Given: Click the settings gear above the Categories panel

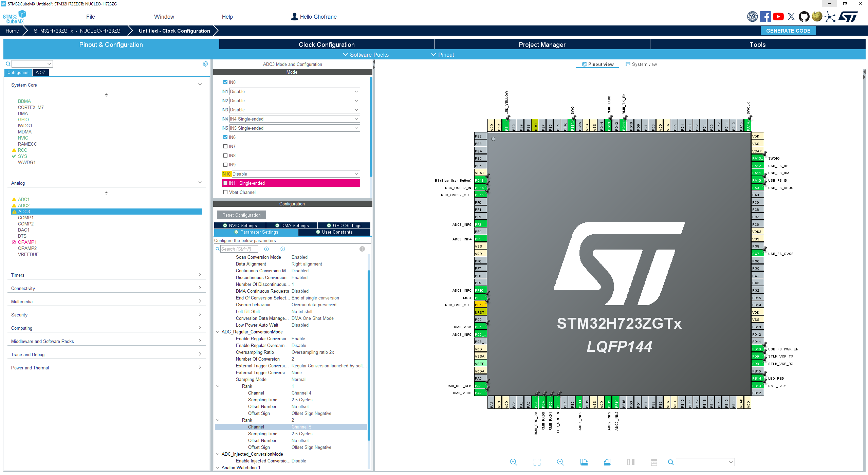Looking at the screenshot, I should [x=205, y=63].
